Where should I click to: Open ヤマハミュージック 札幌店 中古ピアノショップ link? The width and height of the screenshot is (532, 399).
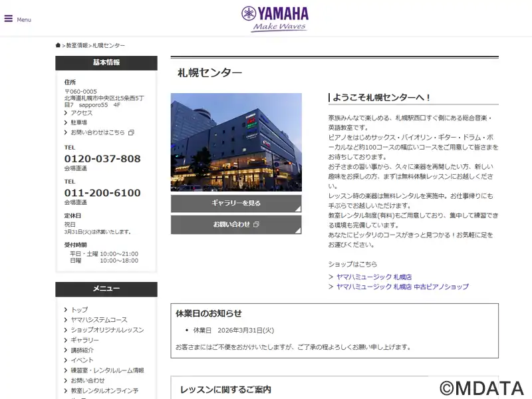402,287
